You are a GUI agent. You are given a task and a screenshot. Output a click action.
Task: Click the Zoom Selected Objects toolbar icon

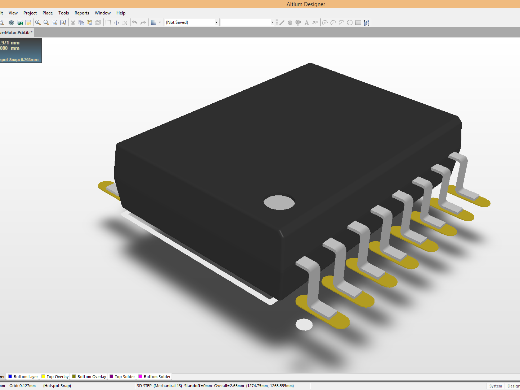[55, 22]
